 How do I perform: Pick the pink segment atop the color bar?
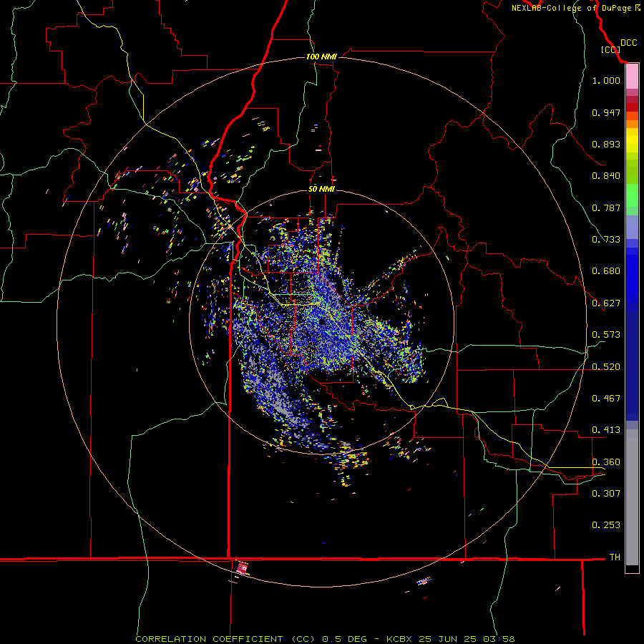tap(632, 77)
